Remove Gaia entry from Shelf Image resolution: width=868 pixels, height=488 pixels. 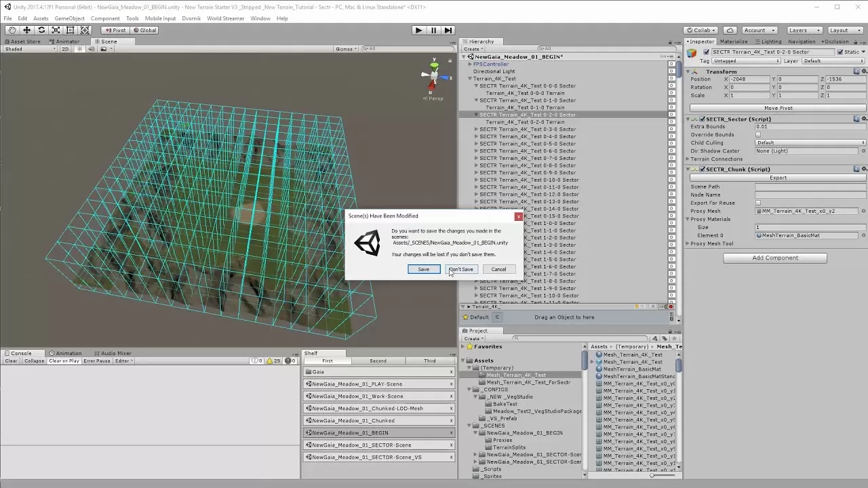point(451,371)
